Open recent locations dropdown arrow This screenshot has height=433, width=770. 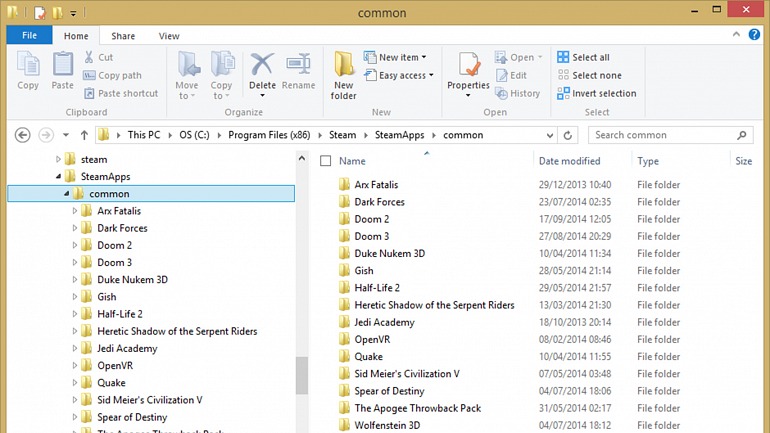[66, 135]
